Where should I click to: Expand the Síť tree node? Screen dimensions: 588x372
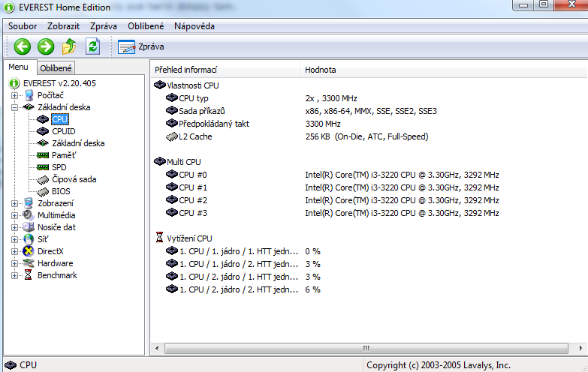point(14,239)
